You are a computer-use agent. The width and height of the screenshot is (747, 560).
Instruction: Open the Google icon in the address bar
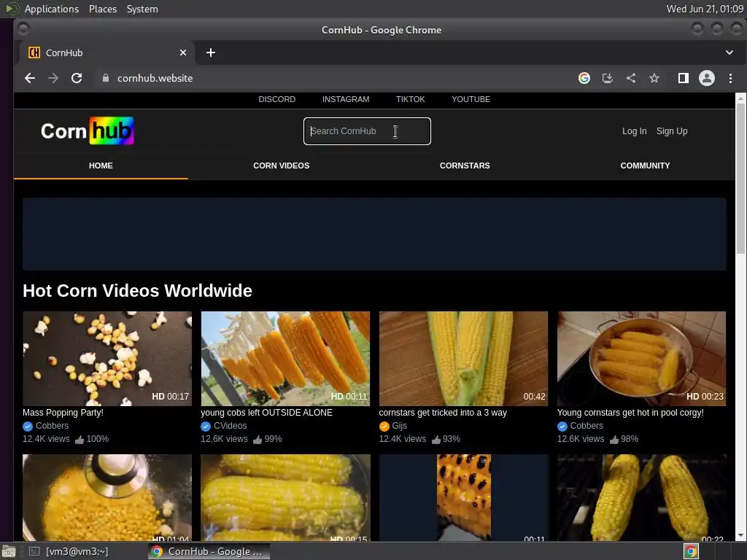point(584,78)
